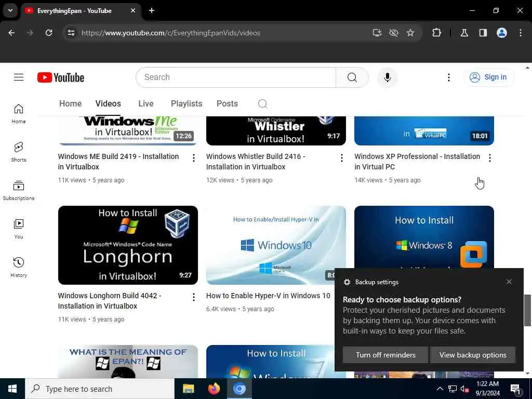This screenshot has height=399, width=532.
Task: Open the Posts tab
Action: coord(227,103)
